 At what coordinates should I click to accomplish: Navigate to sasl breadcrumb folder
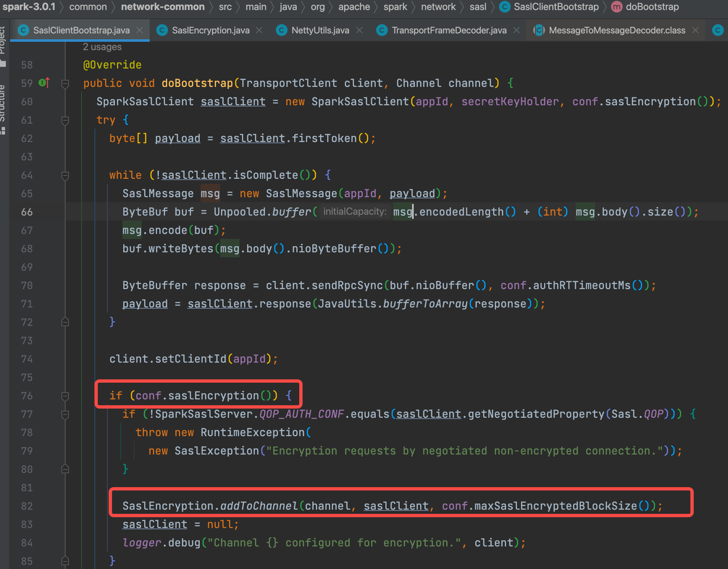pos(478,7)
